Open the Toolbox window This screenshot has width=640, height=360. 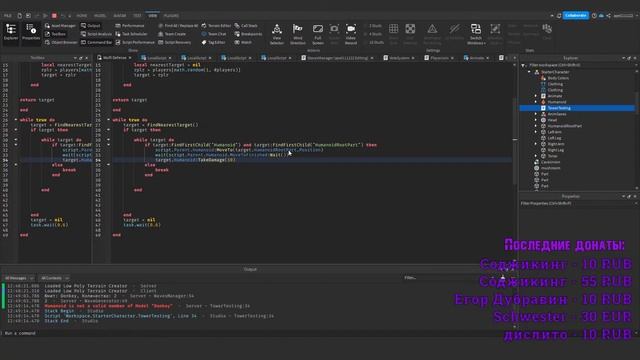[55, 34]
